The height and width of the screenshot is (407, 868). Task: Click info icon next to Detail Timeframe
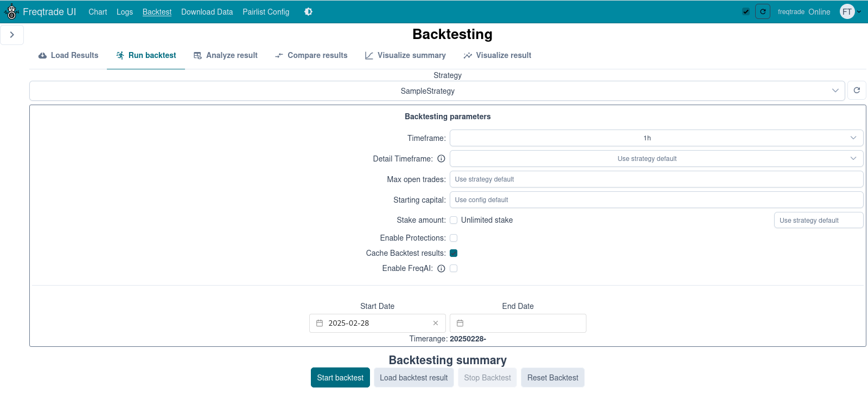pos(441,159)
